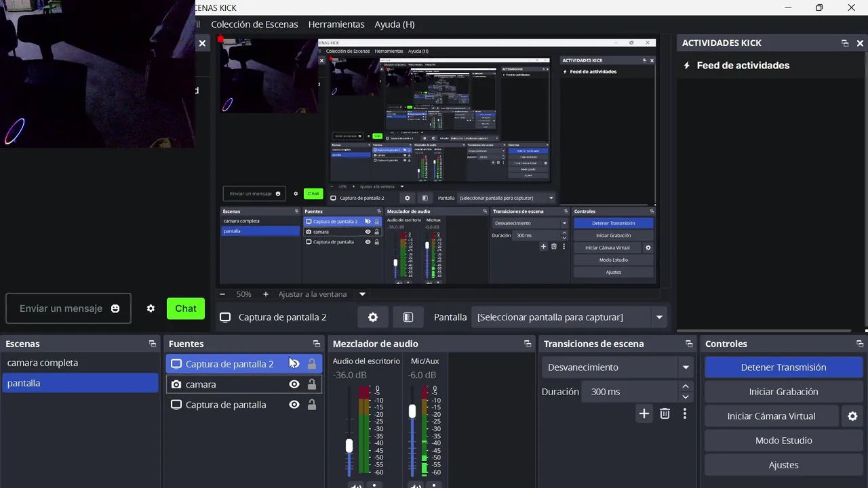Click the green Chat button
The height and width of the screenshot is (488, 868).
186,308
